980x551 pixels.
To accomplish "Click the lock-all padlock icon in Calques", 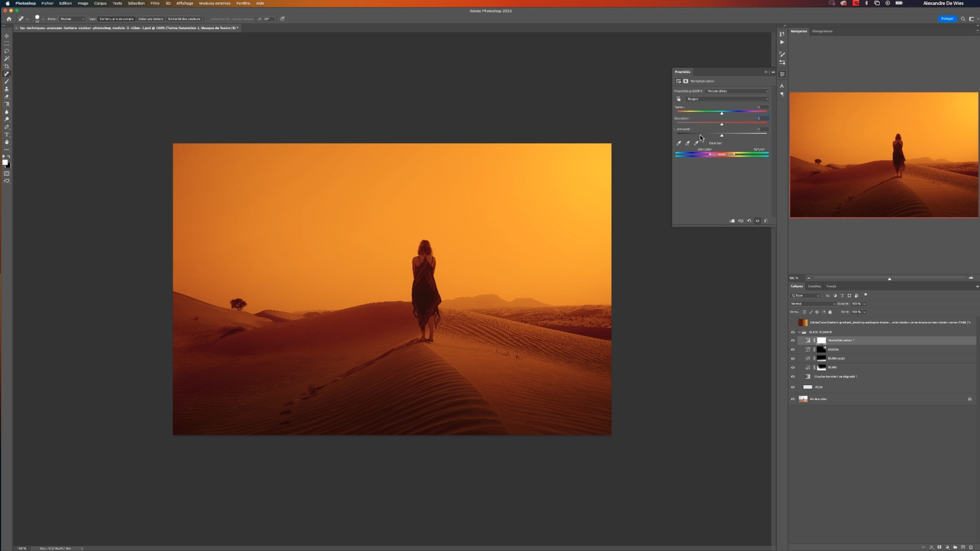I will pyautogui.click(x=830, y=312).
